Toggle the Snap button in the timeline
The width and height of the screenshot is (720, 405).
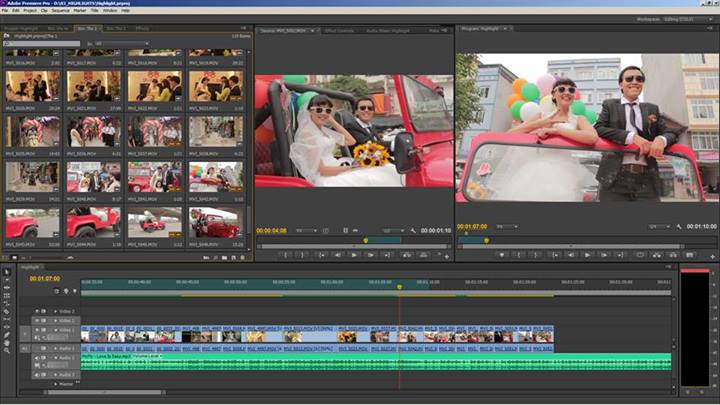pos(57,291)
